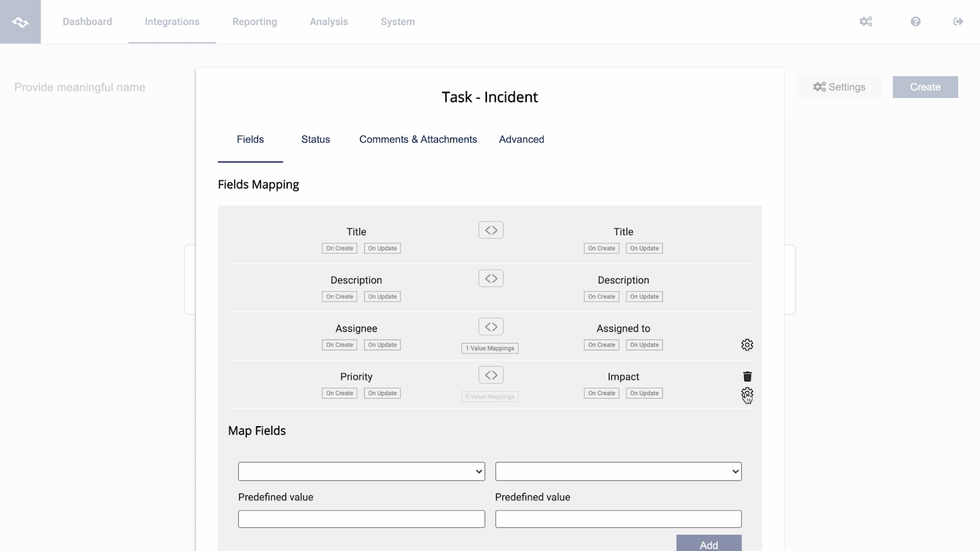Image resolution: width=980 pixels, height=551 pixels.
Task: Click the help question mark icon
Action: coord(915,21)
